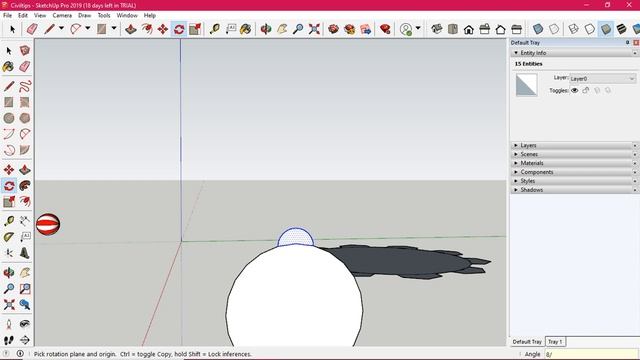
Task: Open the Edit menu
Action: 22,15
